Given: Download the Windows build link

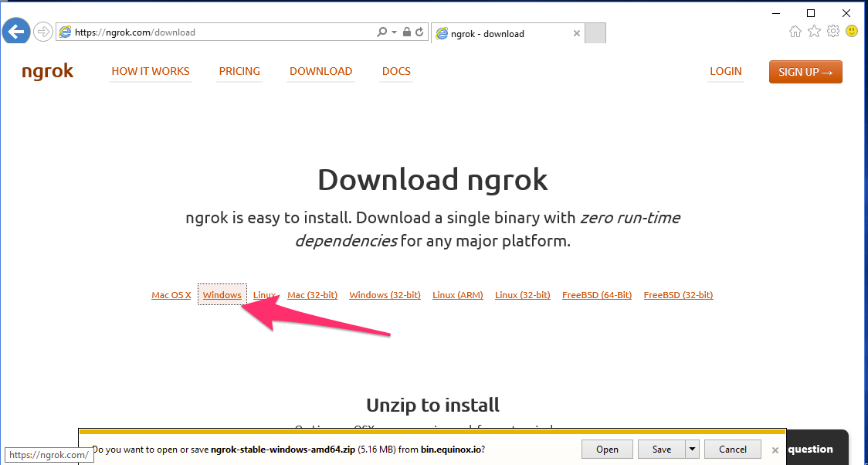Looking at the screenshot, I should 222,295.
